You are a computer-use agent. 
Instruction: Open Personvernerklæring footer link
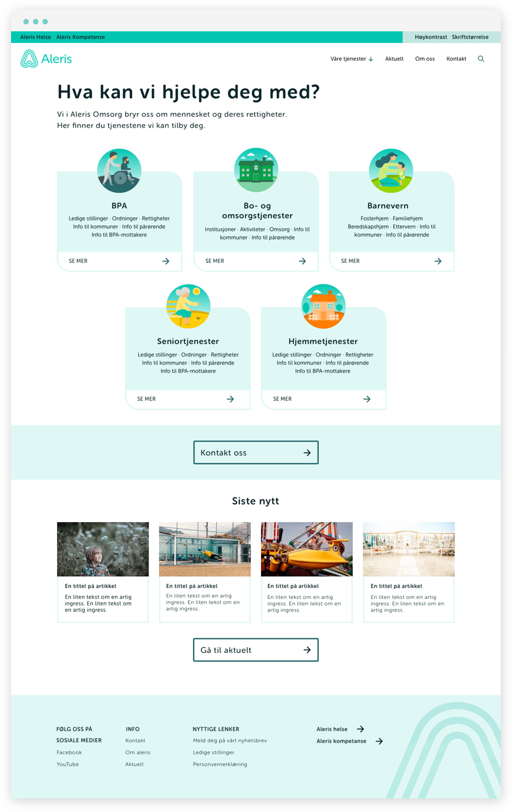pos(220,765)
